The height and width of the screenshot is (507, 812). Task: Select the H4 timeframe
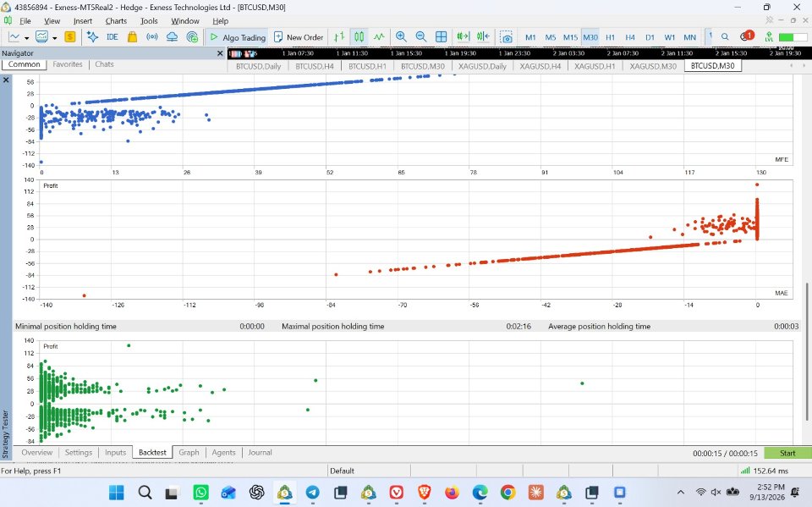[x=629, y=37]
